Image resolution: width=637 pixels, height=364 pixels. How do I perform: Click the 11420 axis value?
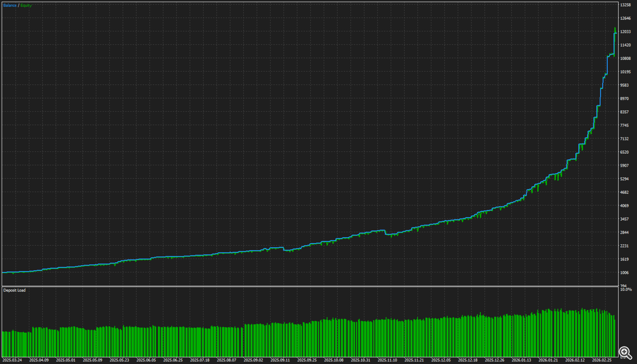(x=625, y=45)
